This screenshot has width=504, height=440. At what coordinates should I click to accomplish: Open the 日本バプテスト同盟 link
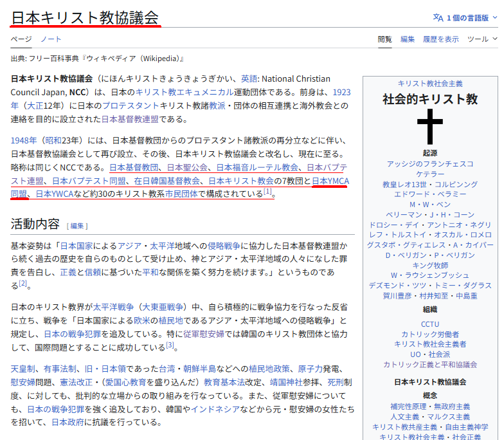(x=89, y=181)
